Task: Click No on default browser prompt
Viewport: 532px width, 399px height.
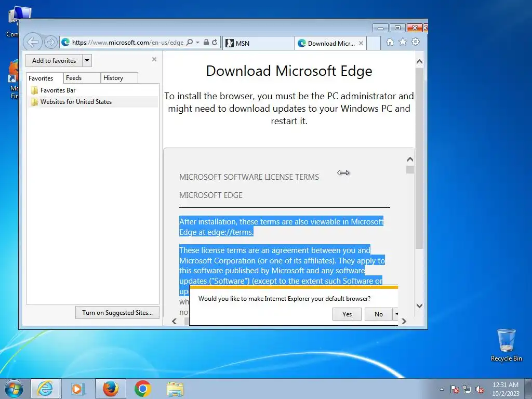Action: (379, 314)
